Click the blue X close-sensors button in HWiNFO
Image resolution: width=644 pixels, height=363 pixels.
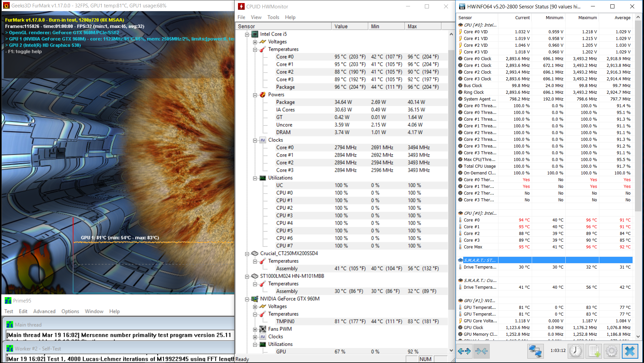(x=630, y=351)
